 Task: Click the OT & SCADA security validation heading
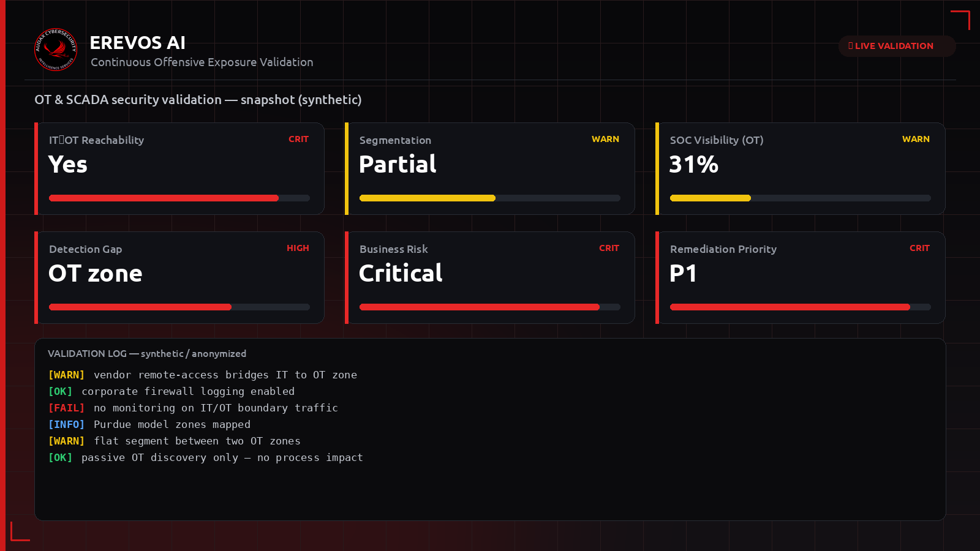pos(198,100)
